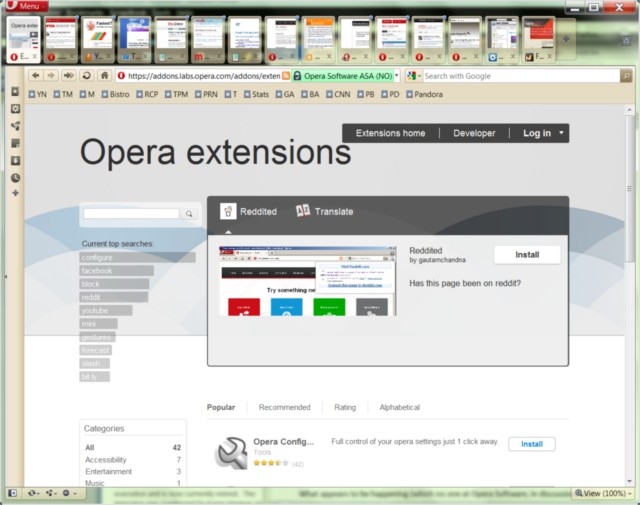This screenshot has width=640, height=505.
Task: Open the Notes panel in sidebar
Action: tap(15, 143)
